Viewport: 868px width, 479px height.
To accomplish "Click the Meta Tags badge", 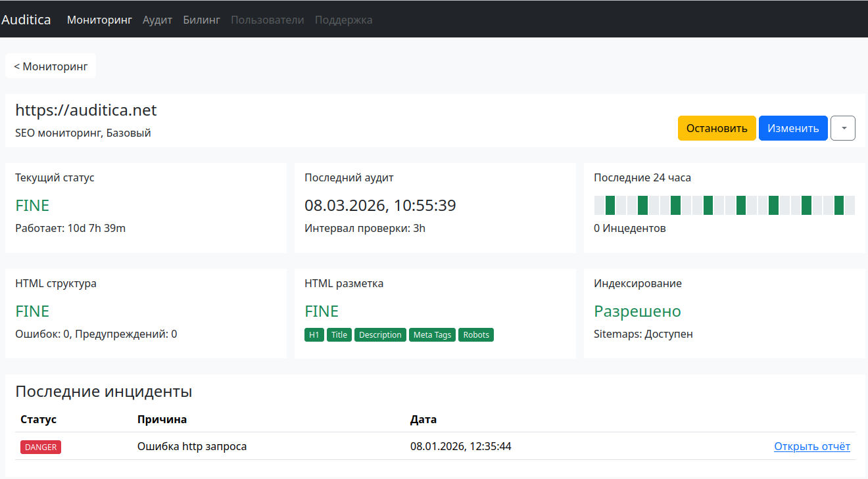I will tap(432, 334).
